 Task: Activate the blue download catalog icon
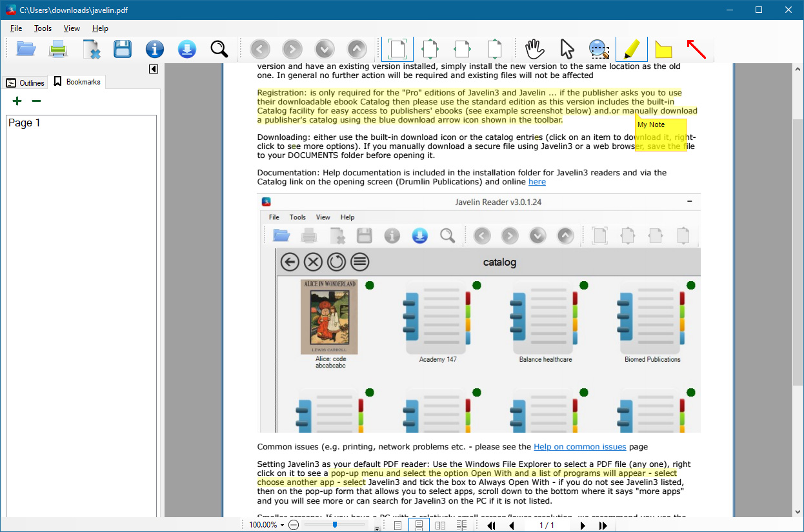pyautogui.click(x=186, y=48)
